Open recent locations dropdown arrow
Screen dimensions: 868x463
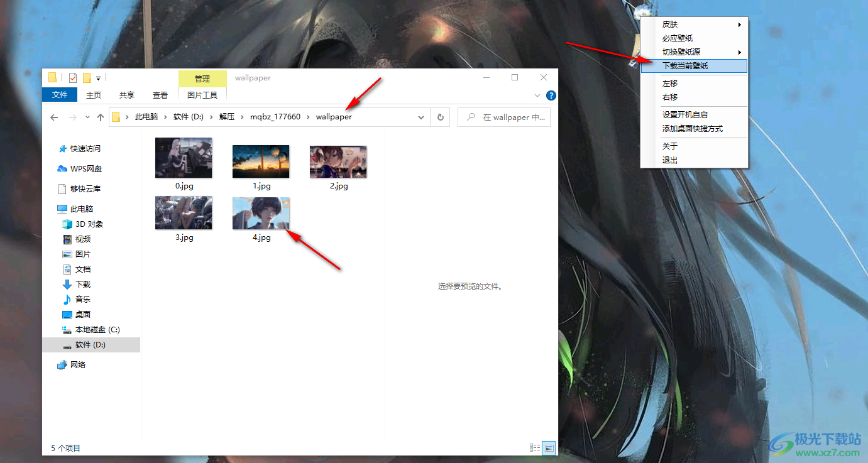87,117
